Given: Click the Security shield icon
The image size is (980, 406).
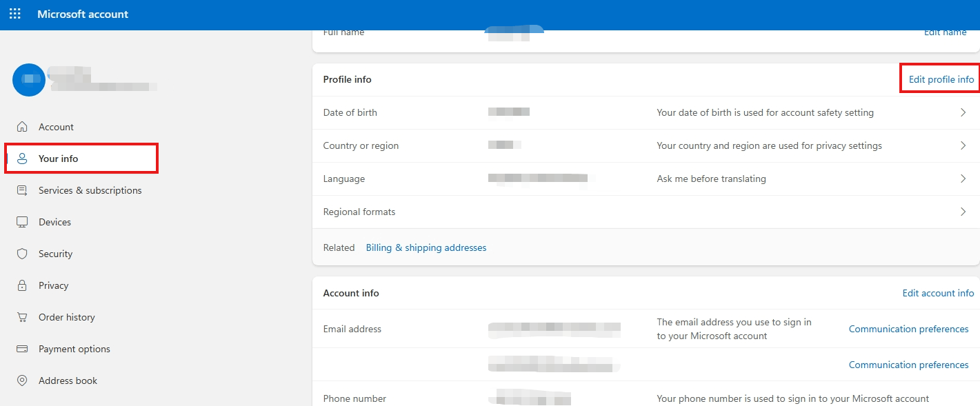Looking at the screenshot, I should pyautogui.click(x=22, y=254).
